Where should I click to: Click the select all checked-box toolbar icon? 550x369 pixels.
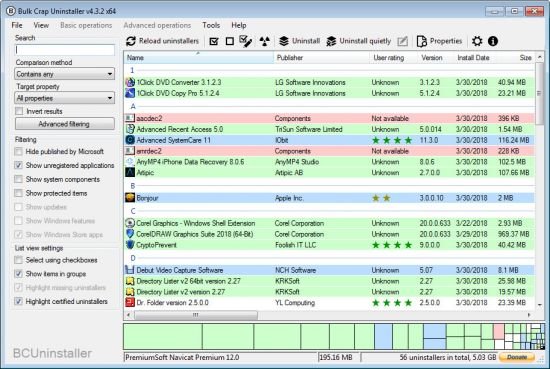click(x=214, y=41)
